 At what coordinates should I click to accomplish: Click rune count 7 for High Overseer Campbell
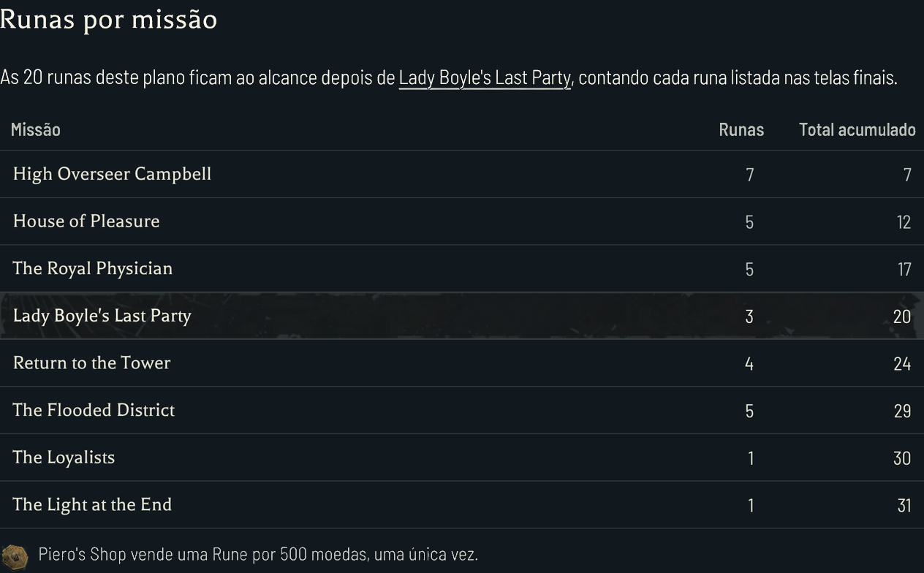tap(749, 175)
